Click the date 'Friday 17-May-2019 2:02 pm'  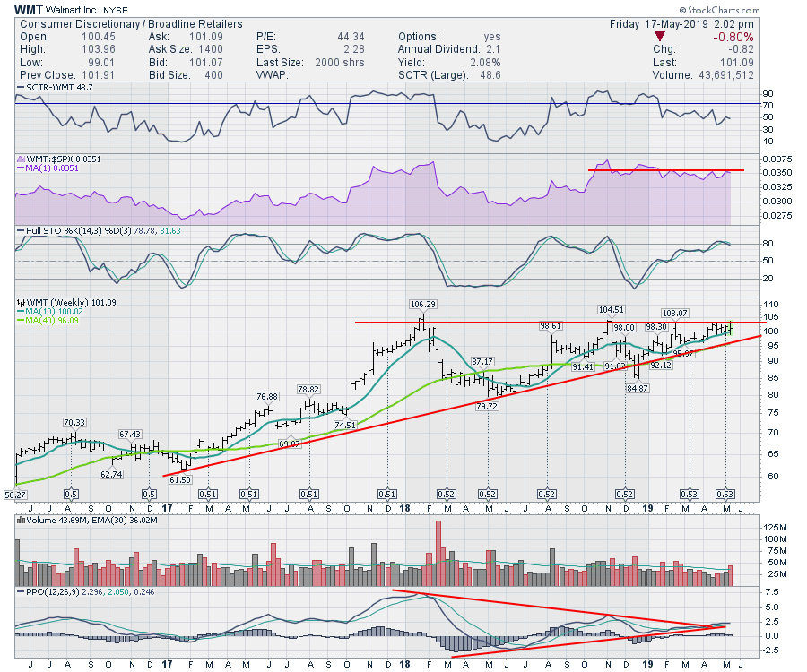coord(681,24)
